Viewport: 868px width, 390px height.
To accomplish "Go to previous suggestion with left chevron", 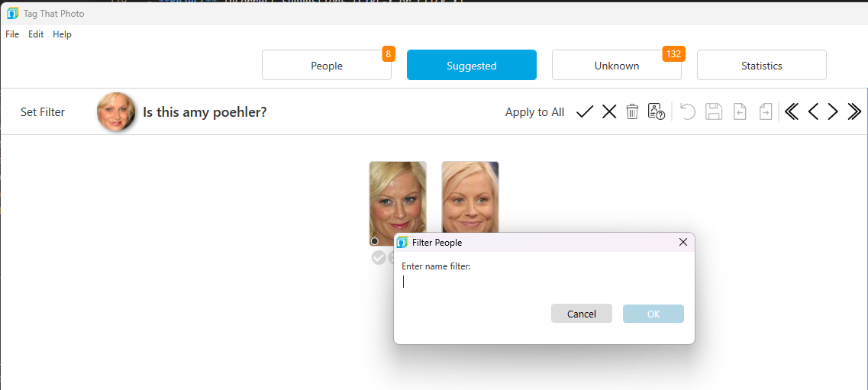I will (x=812, y=111).
